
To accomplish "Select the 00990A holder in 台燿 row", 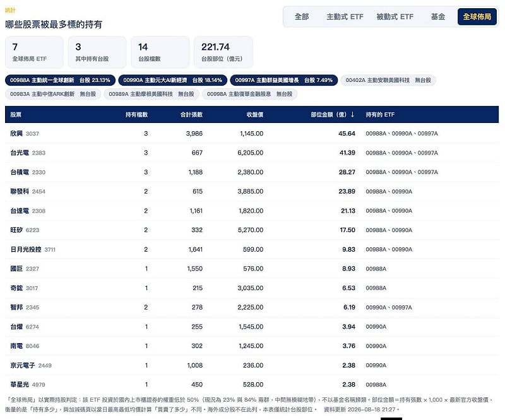I will 376,327.
